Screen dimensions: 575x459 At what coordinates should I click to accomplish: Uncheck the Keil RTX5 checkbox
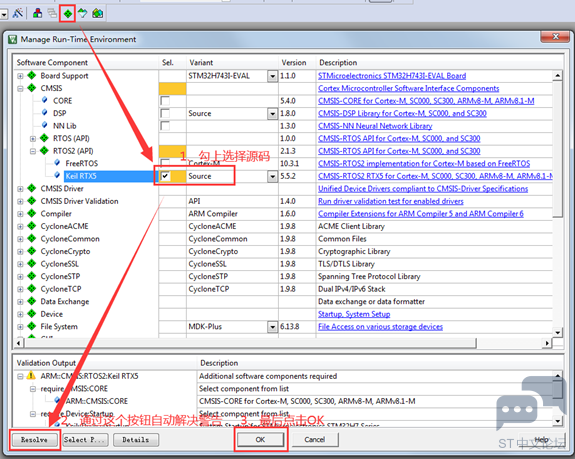(165, 176)
